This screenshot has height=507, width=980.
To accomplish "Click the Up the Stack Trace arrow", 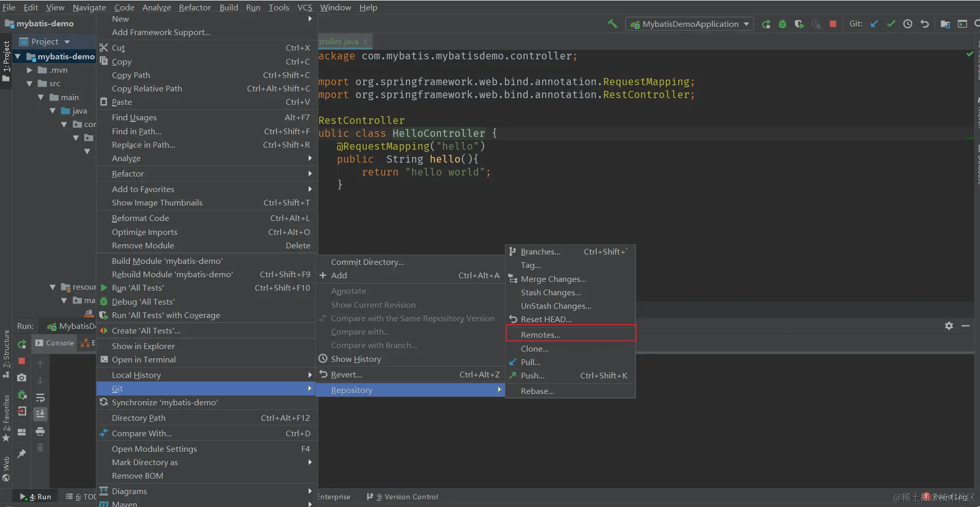I will tap(40, 364).
